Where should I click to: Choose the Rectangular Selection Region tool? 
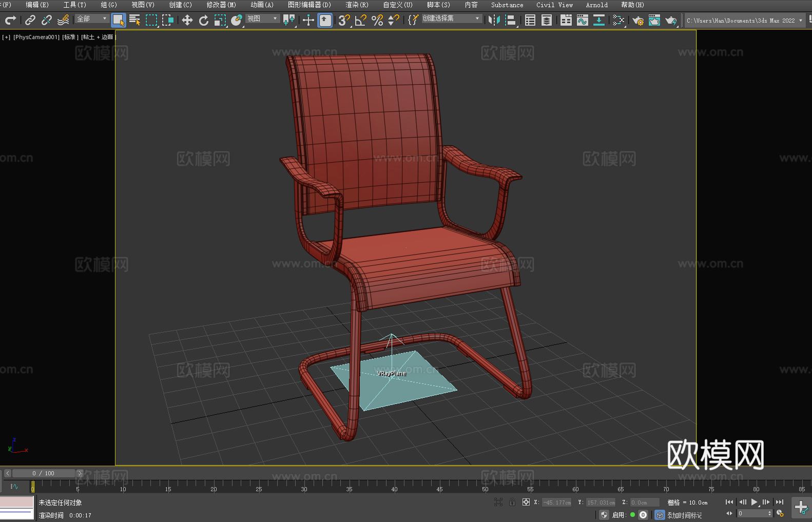click(x=151, y=20)
